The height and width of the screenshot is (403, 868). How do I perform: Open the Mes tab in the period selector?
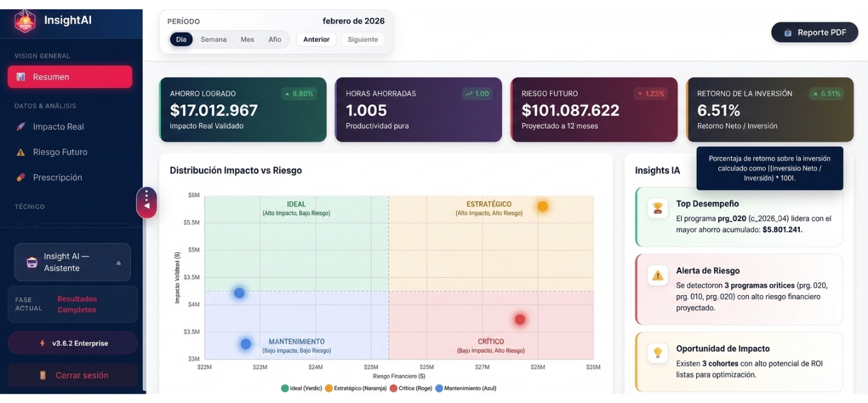pos(247,39)
